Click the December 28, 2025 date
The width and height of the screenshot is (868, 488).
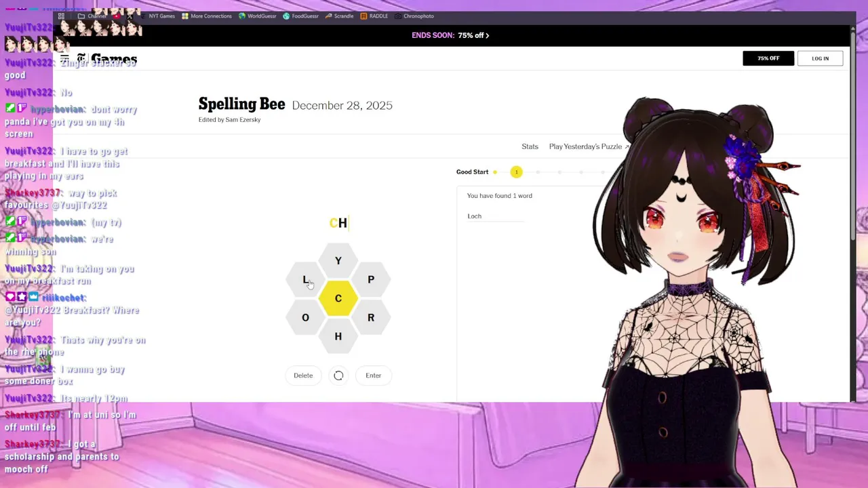coord(342,105)
